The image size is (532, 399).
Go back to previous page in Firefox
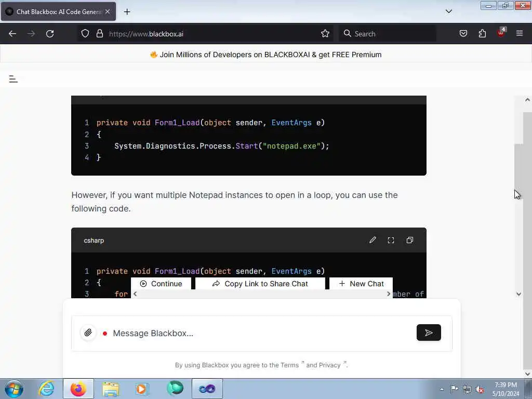pos(12,34)
